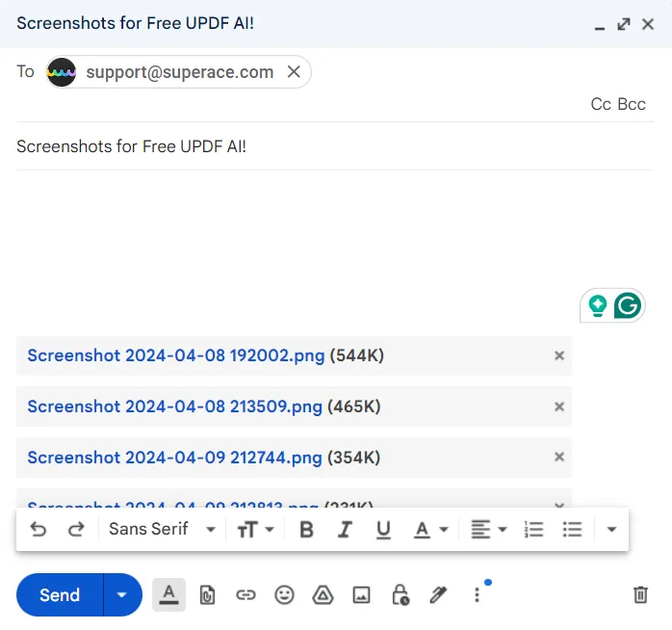The width and height of the screenshot is (672, 630).
Task: Toggle italic formatting
Action: pyautogui.click(x=345, y=530)
